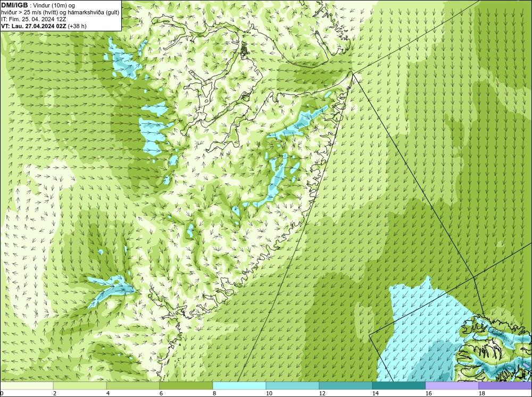Click the dark teal 14–16 m/s legend swatch
Screen dimensions: 532x397
pos(399,386)
